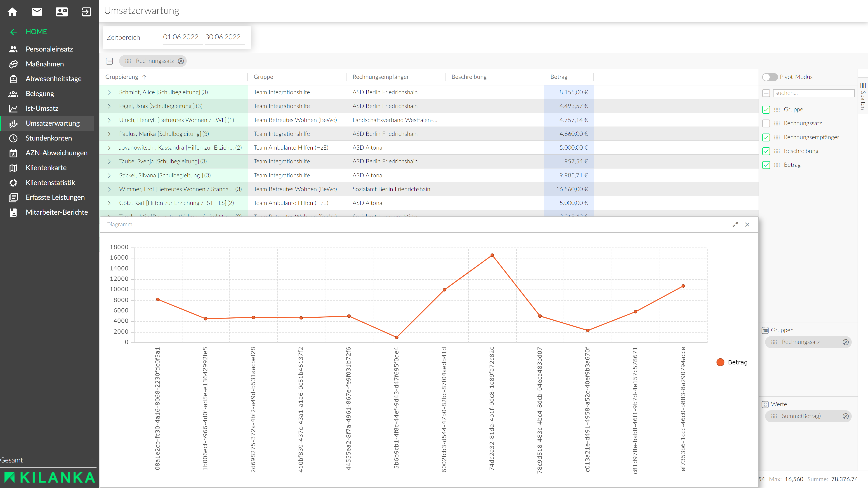Click the logout exit icon
The width and height of the screenshot is (868, 488).
[x=86, y=12]
